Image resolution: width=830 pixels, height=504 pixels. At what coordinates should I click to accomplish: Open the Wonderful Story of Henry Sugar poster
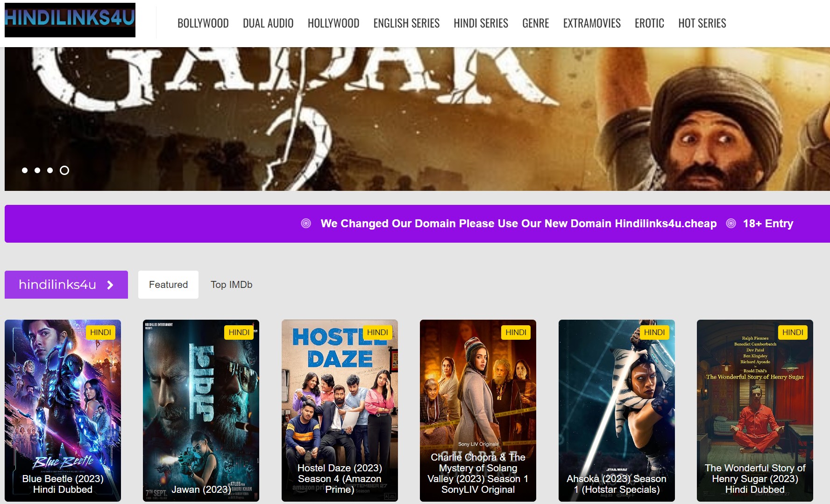[755, 411]
